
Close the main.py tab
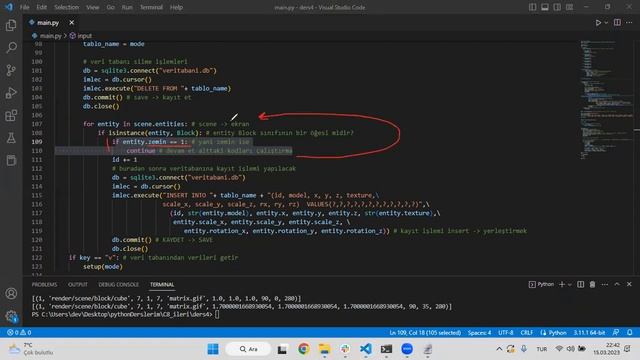tap(71, 22)
